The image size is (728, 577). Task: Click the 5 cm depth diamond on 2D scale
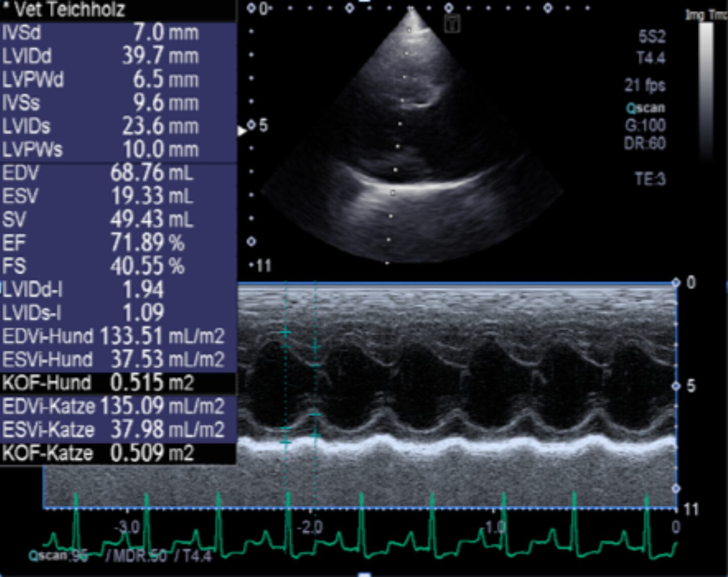(251, 125)
